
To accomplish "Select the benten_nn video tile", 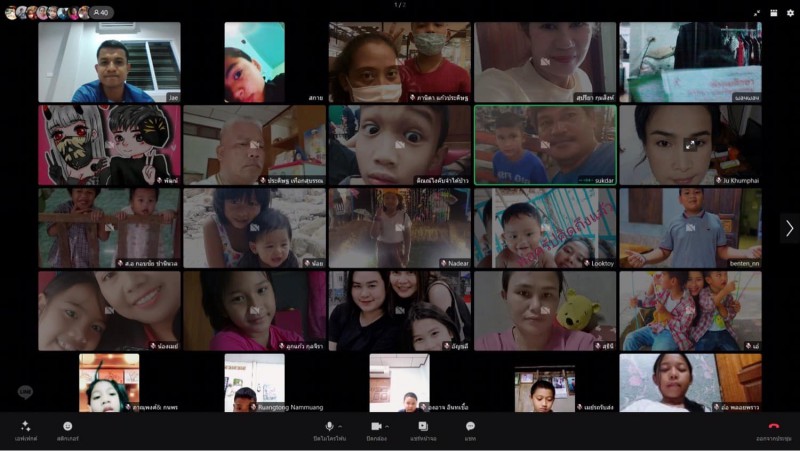I will point(689,228).
